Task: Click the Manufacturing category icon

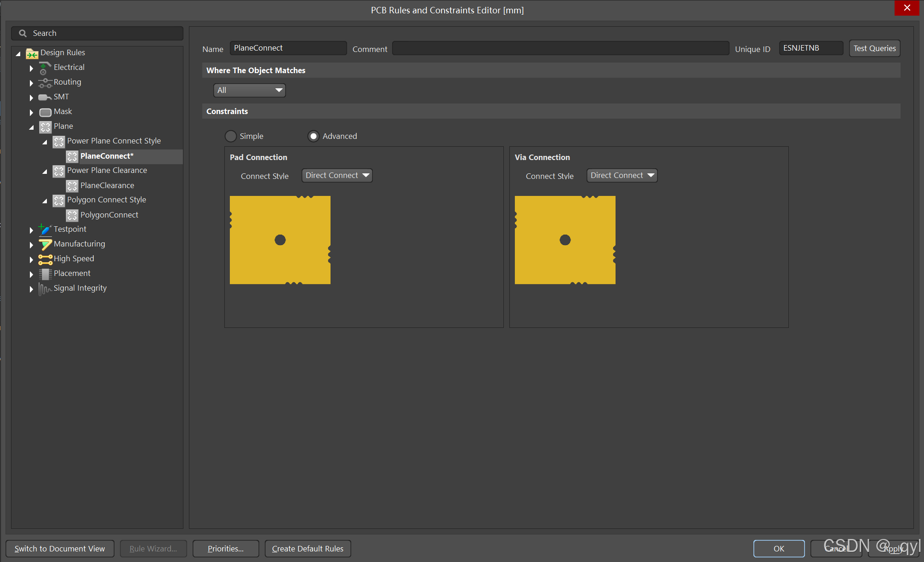Action: coord(45,244)
